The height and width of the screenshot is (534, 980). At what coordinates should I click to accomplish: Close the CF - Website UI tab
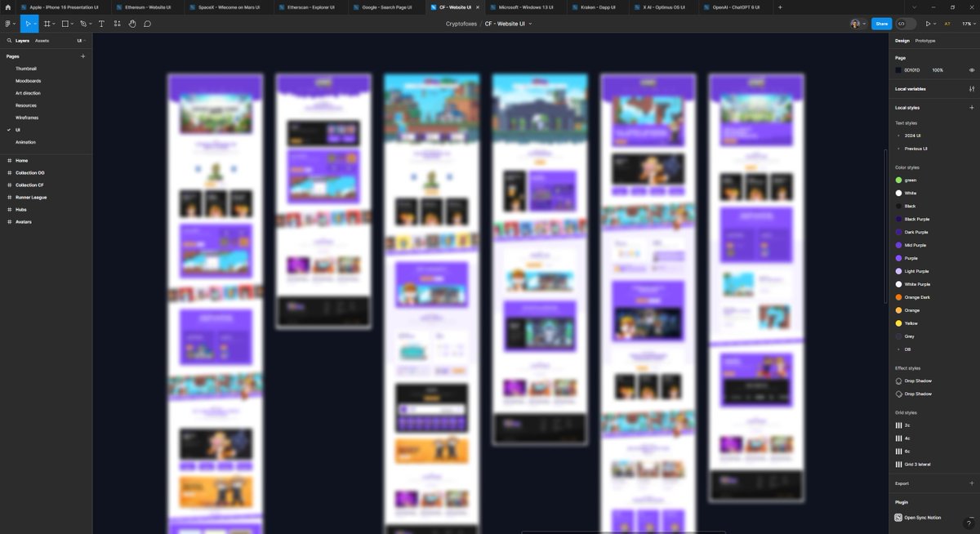coord(478,7)
